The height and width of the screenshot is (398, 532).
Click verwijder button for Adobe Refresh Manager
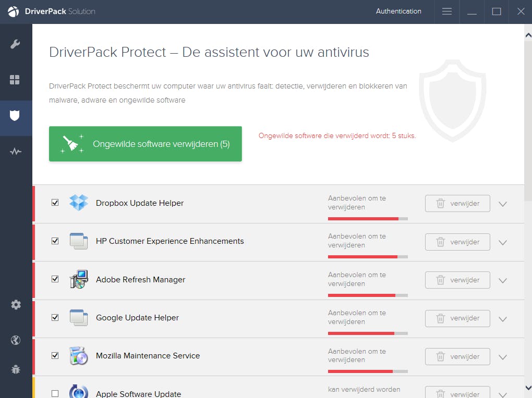coord(457,280)
